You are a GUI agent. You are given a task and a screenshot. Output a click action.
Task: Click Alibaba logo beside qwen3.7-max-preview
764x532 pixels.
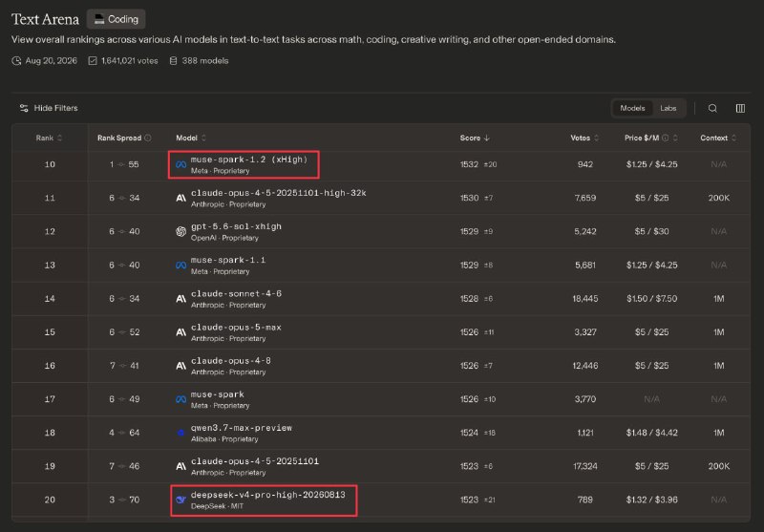tap(180, 433)
